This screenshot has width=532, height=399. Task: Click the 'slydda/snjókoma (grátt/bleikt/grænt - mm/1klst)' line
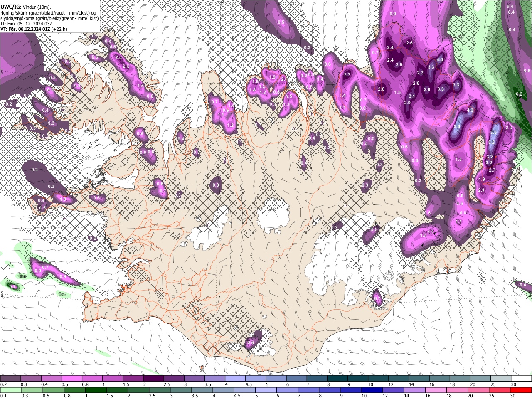click(x=49, y=18)
